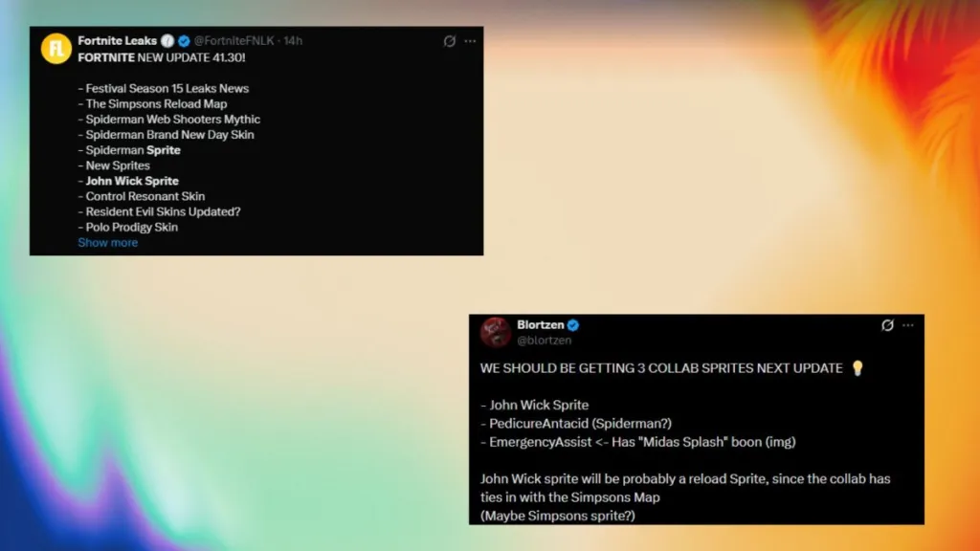Click 'Spiderman Web Shooters Mythic' line

click(x=169, y=120)
